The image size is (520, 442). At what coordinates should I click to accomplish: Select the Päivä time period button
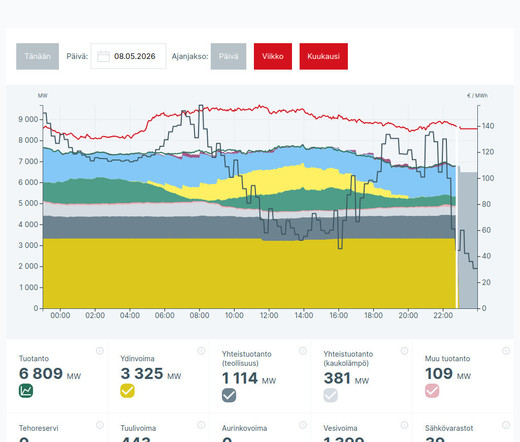[x=228, y=56]
